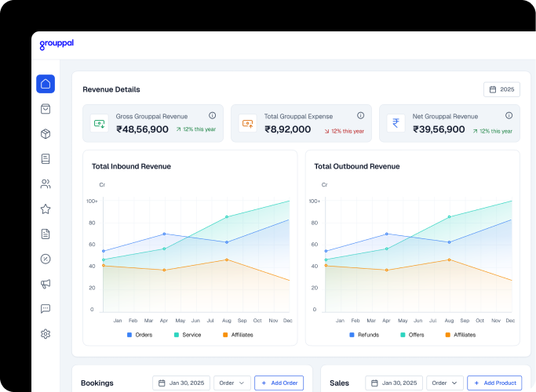Toggle Affiliates legend in Outbound Revenue chart

pos(461,335)
